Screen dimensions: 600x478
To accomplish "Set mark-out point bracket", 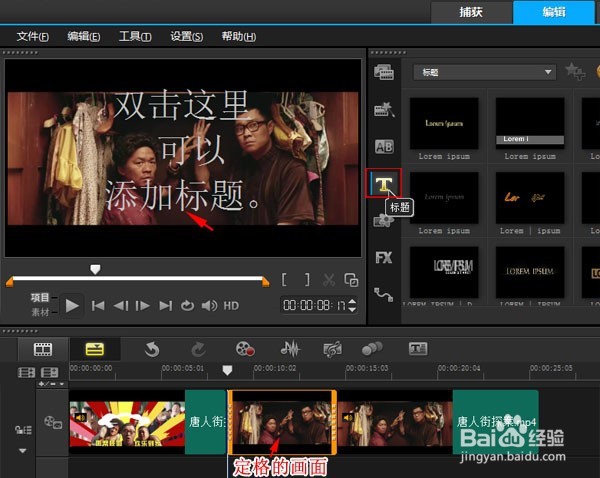I will tap(307, 280).
